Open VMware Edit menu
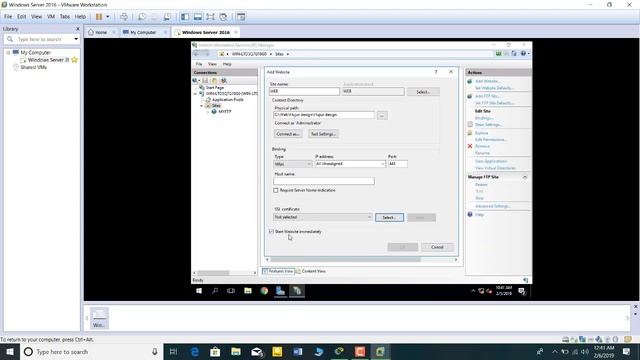 [22, 17]
